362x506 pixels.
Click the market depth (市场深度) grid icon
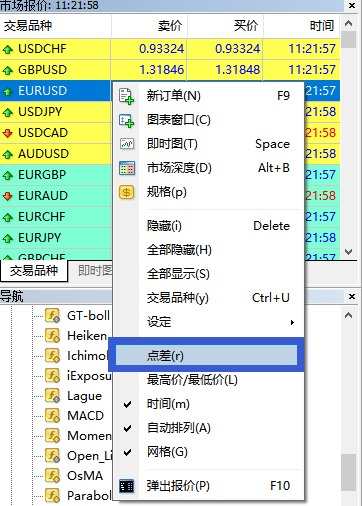coord(127,168)
